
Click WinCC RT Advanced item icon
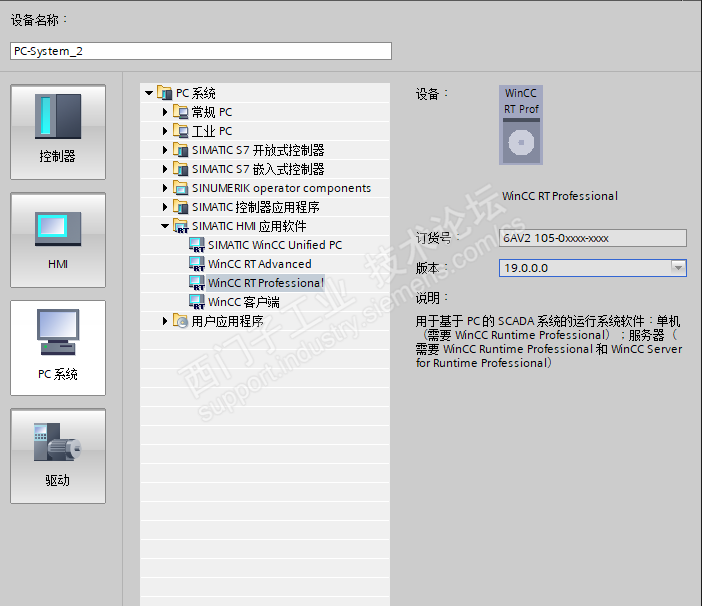197,264
